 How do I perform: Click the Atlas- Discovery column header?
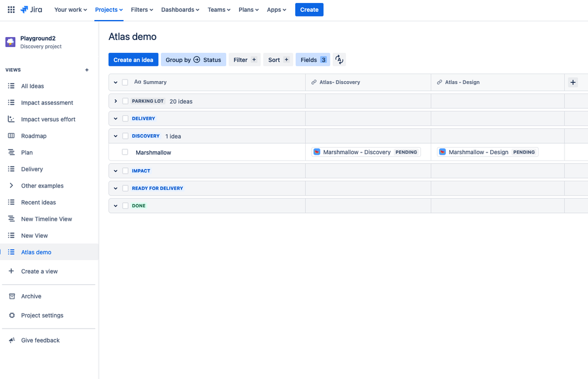[x=368, y=82]
